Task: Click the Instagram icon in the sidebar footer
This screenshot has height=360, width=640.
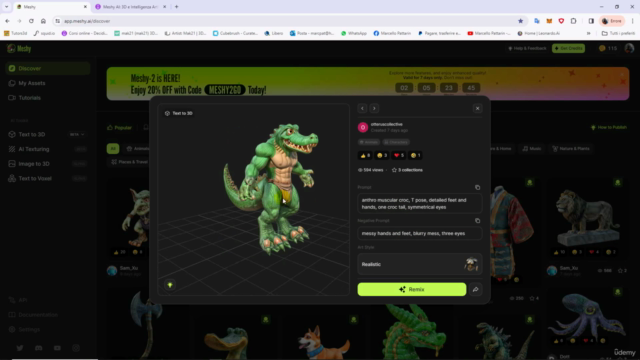Action: tap(76, 348)
